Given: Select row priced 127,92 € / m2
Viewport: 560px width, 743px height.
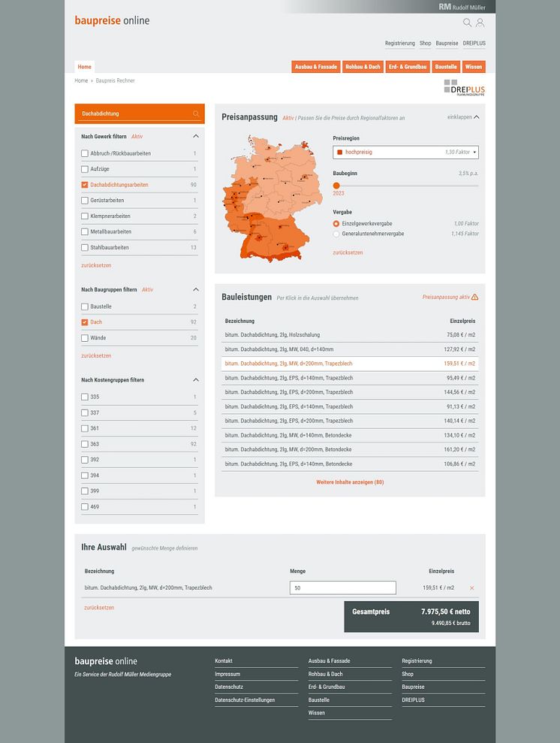Looking at the screenshot, I should (350, 349).
